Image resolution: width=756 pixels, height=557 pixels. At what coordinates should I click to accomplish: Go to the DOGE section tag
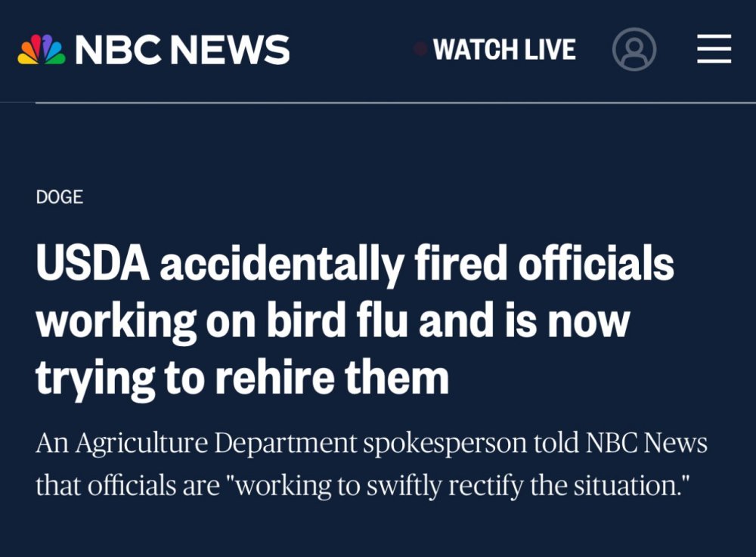click(59, 197)
